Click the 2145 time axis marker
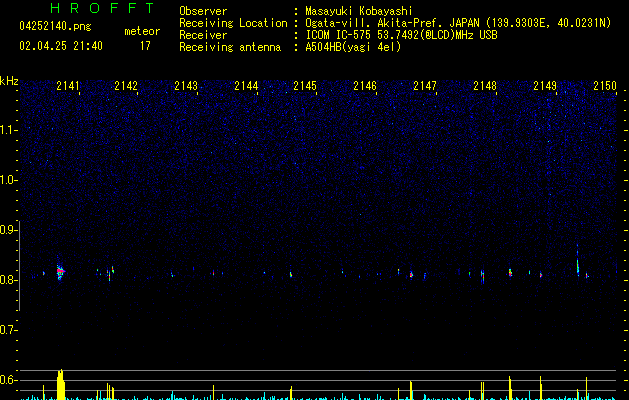 (305, 86)
